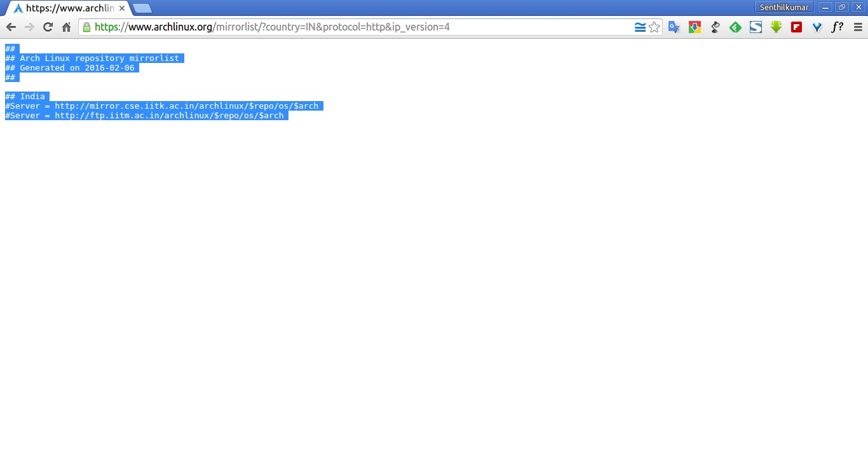Screen dimensions: 868x473
Task: Bookmark this page with the star icon
Action: (x=654, y=27)
